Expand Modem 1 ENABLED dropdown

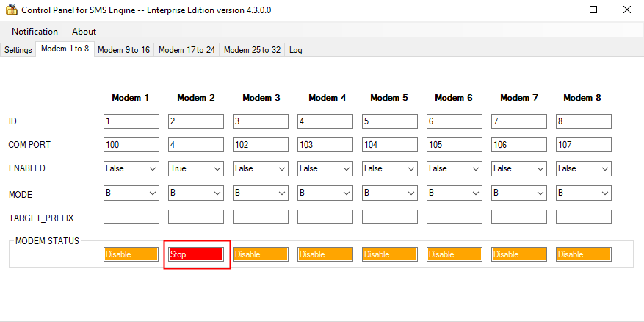click(x=131, y=169)
